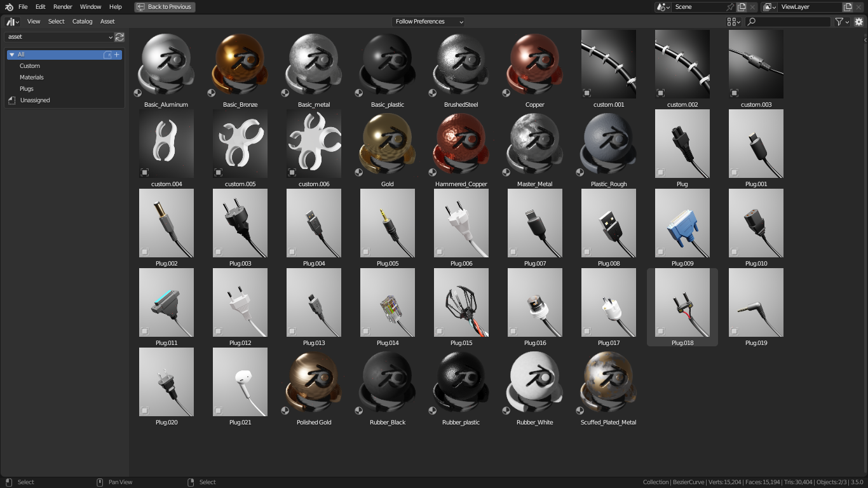Click the Master_Metal label

point(534,184)
